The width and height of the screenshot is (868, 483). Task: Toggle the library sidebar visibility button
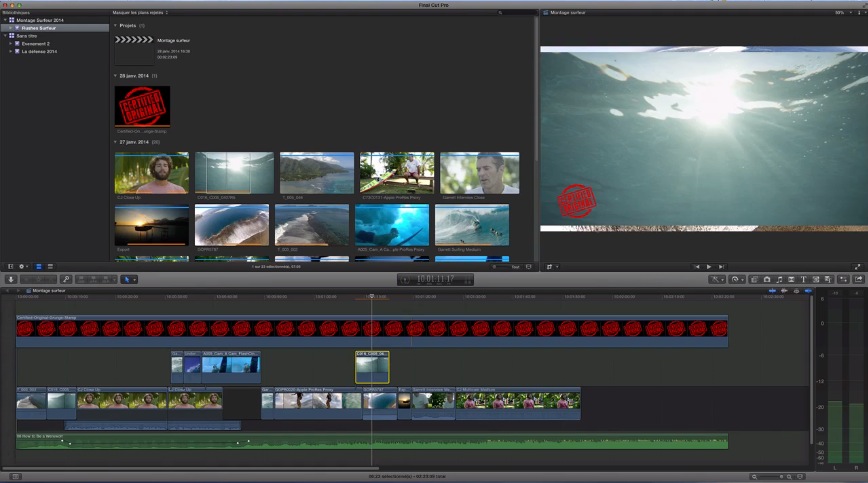pyautogui.click(x=10, y=267)
